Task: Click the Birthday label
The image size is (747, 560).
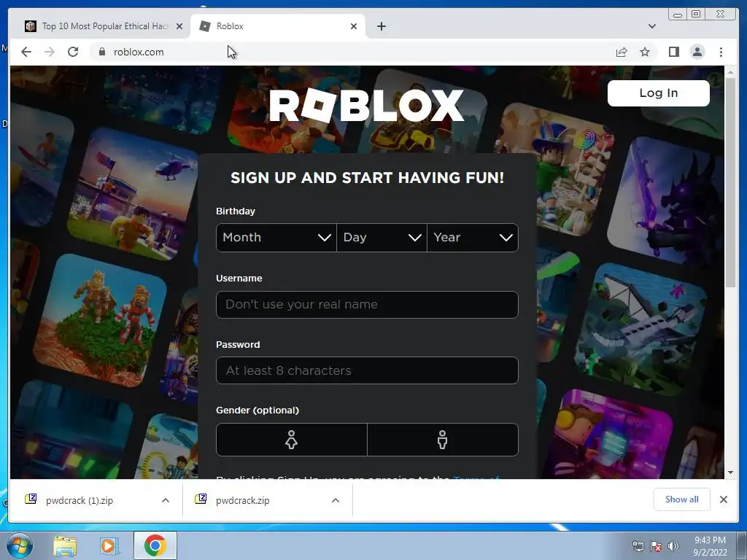Action: tap(236, 211)
